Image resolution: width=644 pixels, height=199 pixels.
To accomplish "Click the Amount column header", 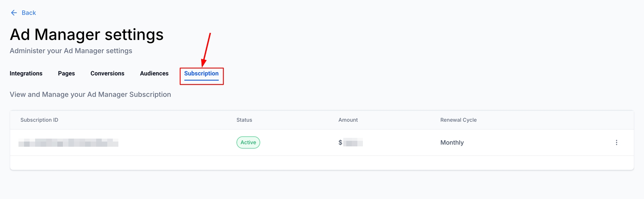I will tap(348, 120).
